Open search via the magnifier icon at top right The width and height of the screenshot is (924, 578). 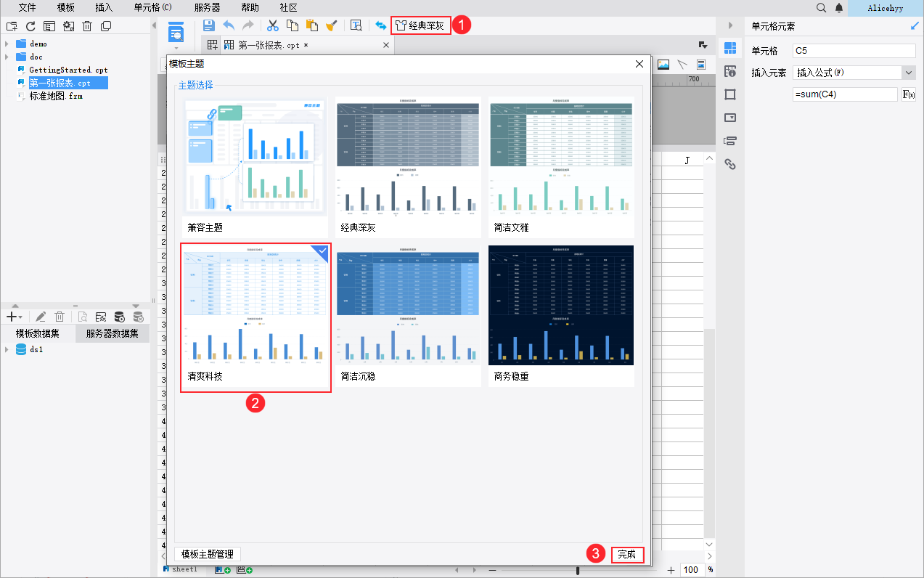click(x=821, y=7)
